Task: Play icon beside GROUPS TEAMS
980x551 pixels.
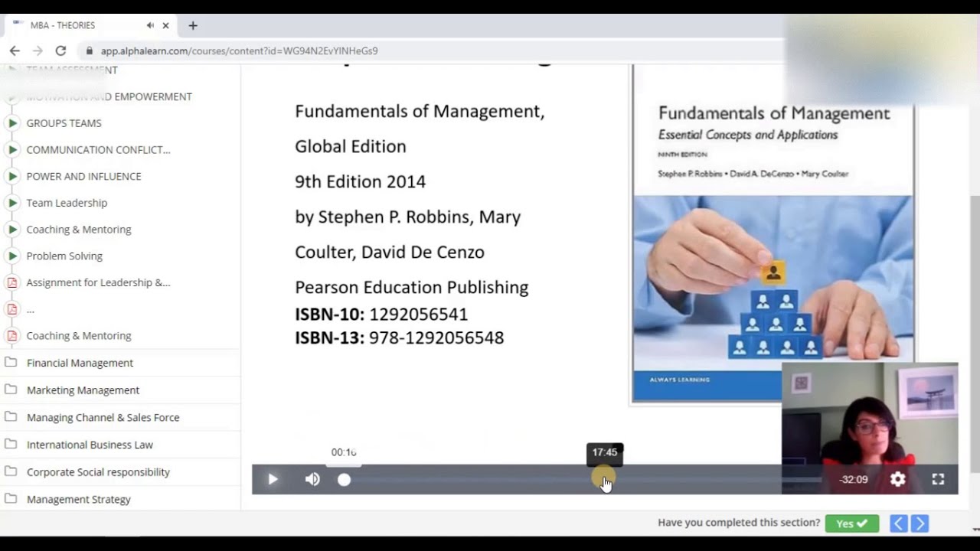Action: coord(12,122)
